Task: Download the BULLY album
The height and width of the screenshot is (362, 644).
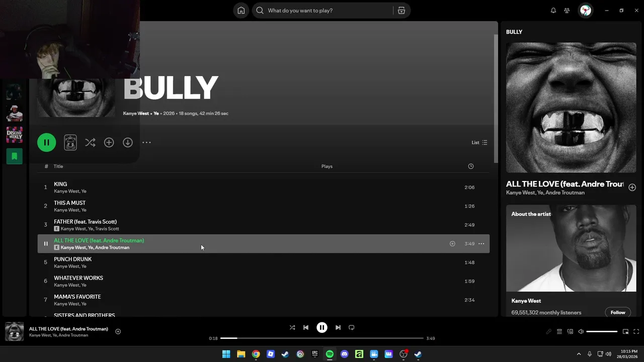Action: tap(128, 143)
